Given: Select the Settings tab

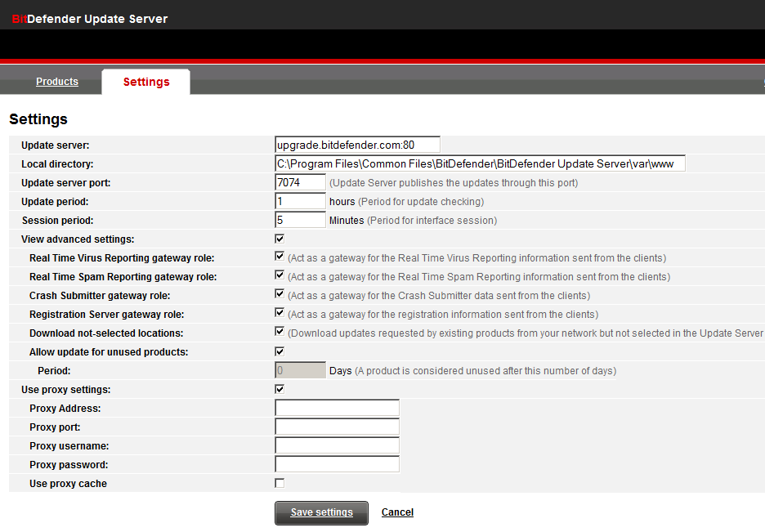Looking at the screenshot, I should [145, 82].
